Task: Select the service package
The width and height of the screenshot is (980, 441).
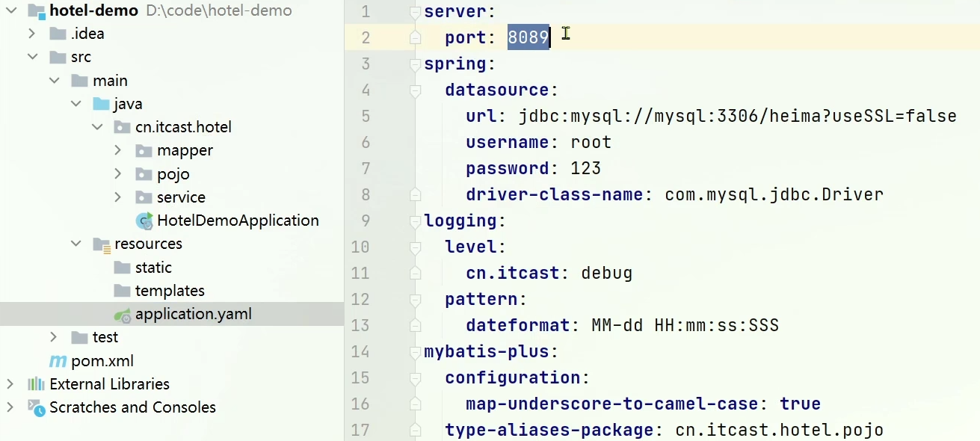Action: [181, 197]
